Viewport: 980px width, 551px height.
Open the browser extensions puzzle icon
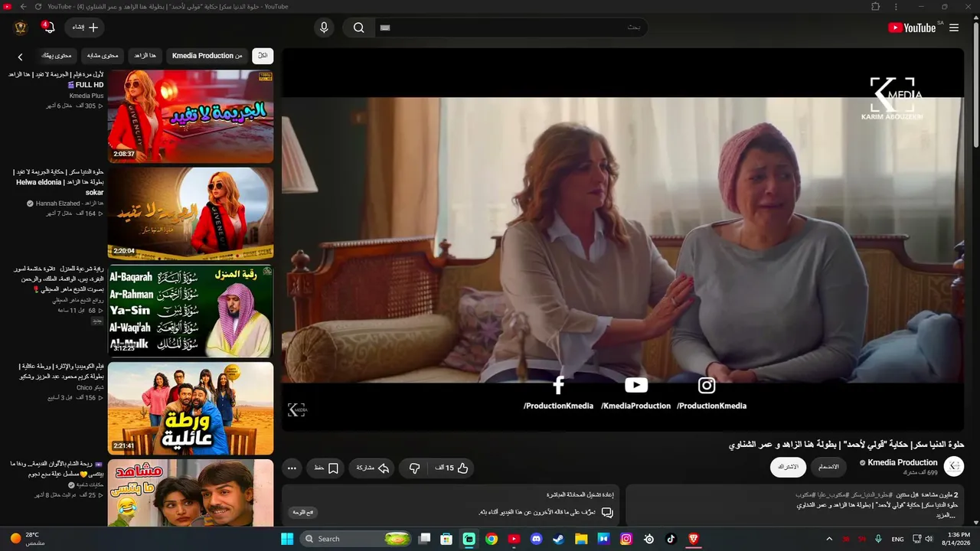coord(876,7)
